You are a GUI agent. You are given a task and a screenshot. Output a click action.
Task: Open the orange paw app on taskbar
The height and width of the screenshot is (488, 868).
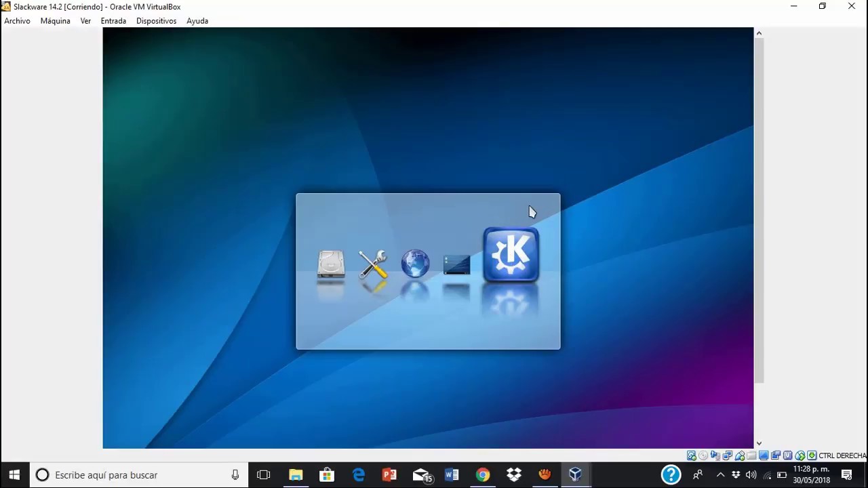pyautogui.click(x=545, y=475)
